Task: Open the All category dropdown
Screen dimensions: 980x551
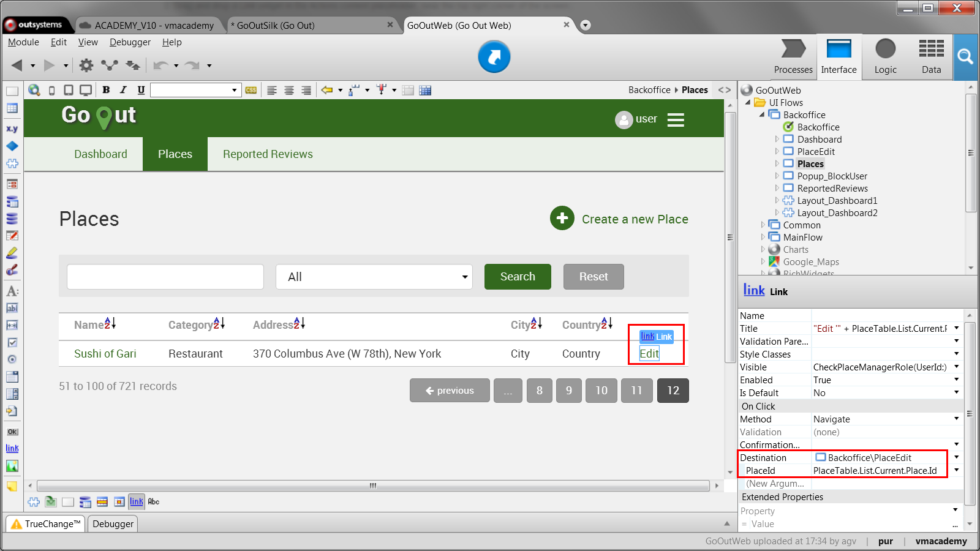Action: click(x=374, y=277)
